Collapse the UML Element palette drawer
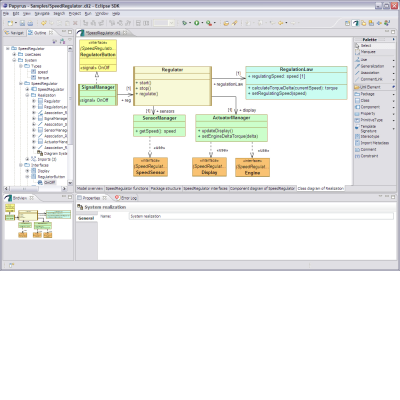 (x=374, y=87)
